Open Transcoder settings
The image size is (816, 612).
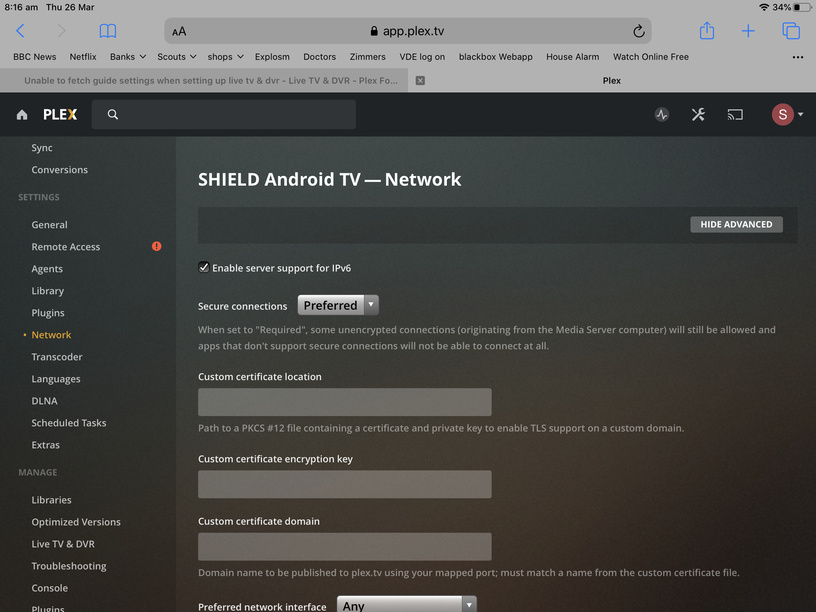point(57,357)
